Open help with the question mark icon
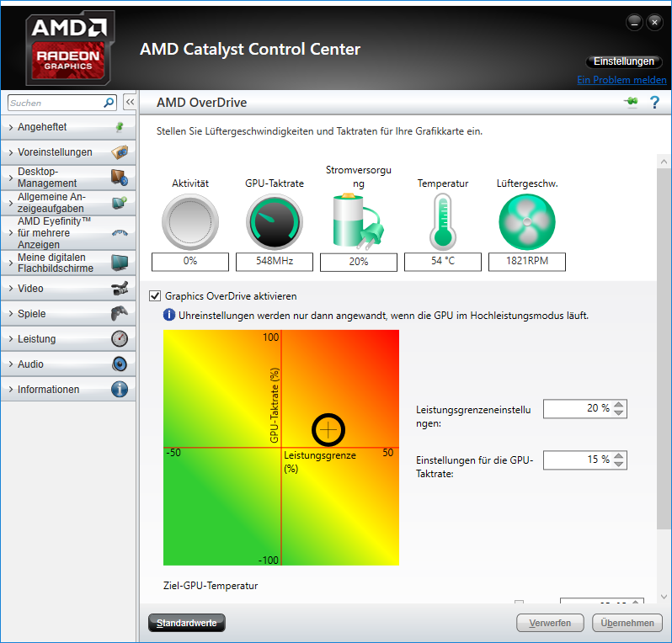 654,102
